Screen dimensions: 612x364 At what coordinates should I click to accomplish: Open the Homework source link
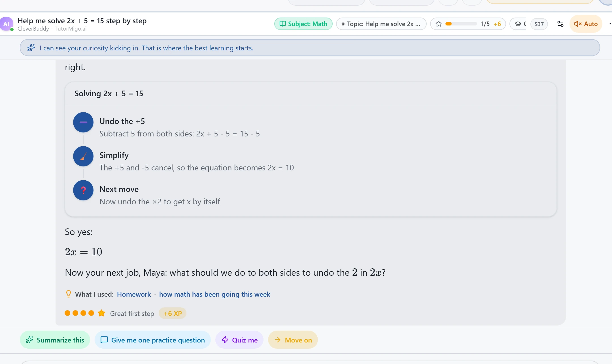point(134,294)
